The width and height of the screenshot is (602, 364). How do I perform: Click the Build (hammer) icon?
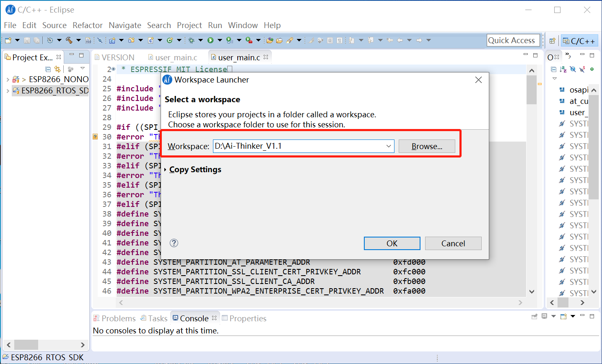(x=69, y=40)
